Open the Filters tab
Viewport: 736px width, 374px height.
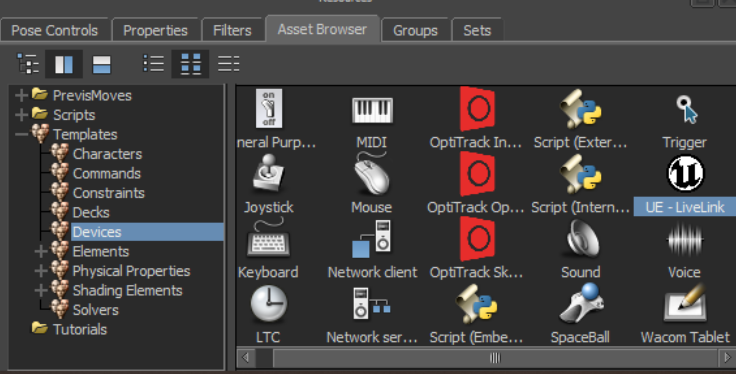click(232, 31)
